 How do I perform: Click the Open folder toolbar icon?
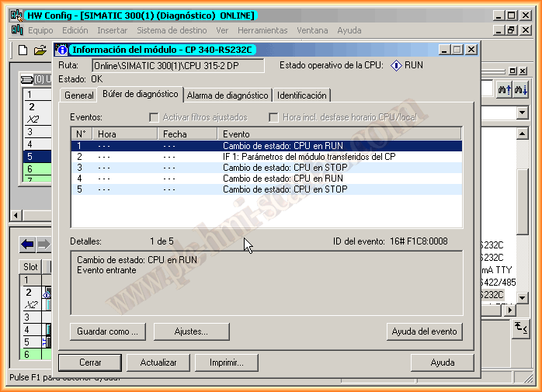[40, 50]
